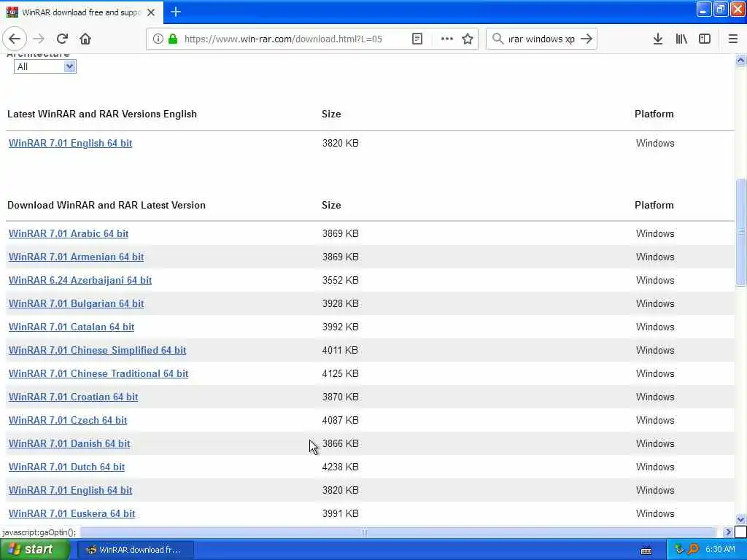The width and height of the screenshot is (747, 560).
Task: Open WinRAR 7.01 Chinese Traditional 64 bit
Action: click(98, 374)
